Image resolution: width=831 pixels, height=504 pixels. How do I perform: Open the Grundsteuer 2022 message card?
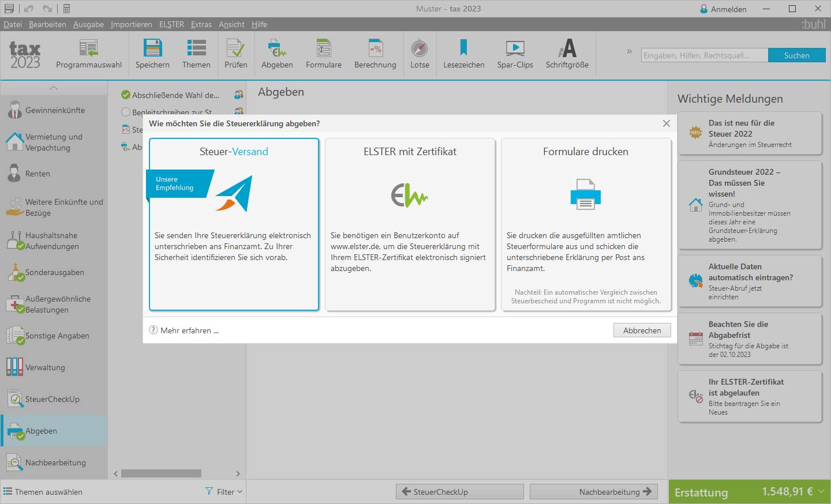coord(750,205)
